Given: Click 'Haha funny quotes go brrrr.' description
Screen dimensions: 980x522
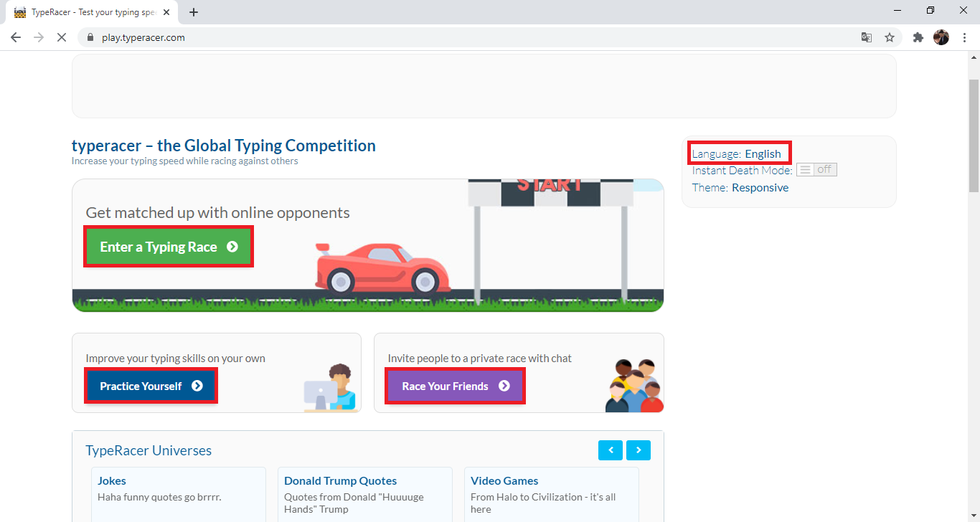Looking at the screenshot, I should tap(159, 497).
